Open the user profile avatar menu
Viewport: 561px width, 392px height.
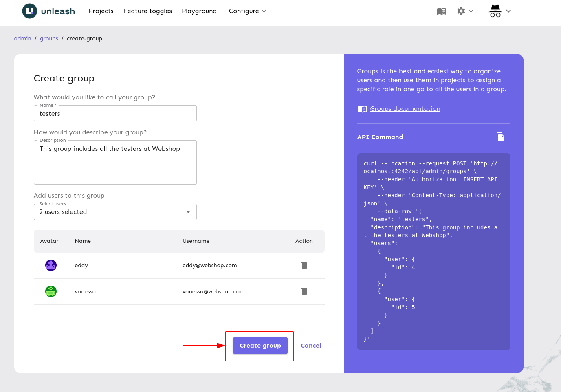pyautogui.click(x=495, y=11)
